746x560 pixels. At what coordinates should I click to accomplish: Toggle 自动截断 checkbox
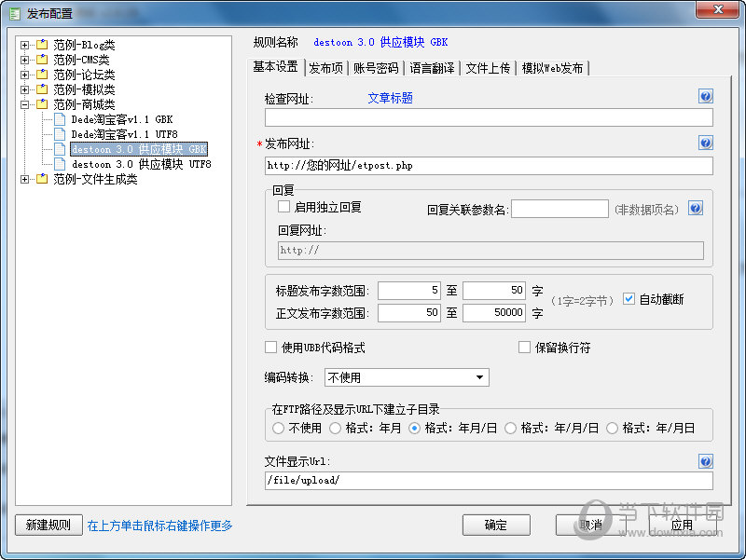tap(629, 298)
